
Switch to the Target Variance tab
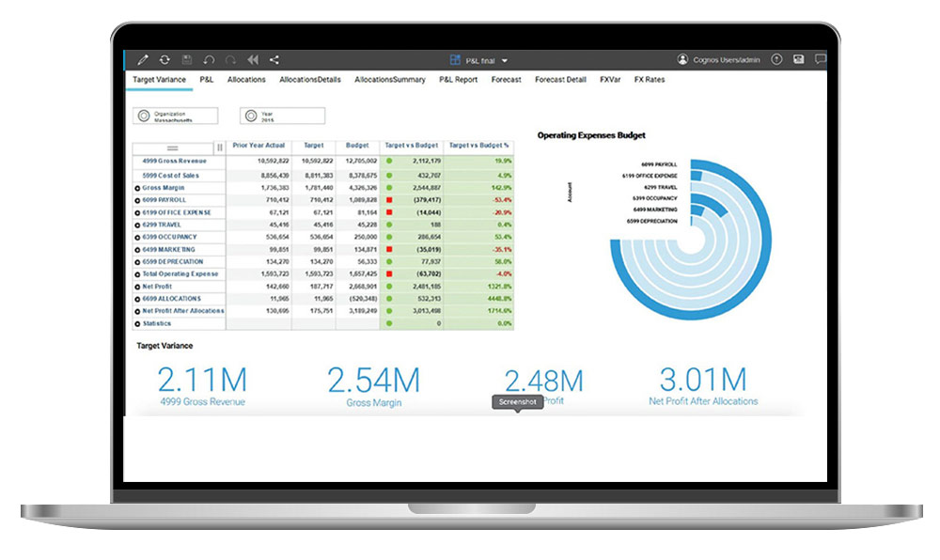click(159, 80)
